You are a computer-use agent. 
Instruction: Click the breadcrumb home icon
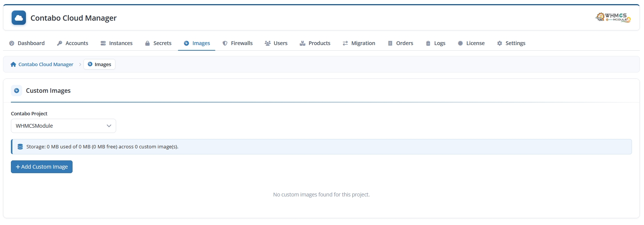(14, 64)
